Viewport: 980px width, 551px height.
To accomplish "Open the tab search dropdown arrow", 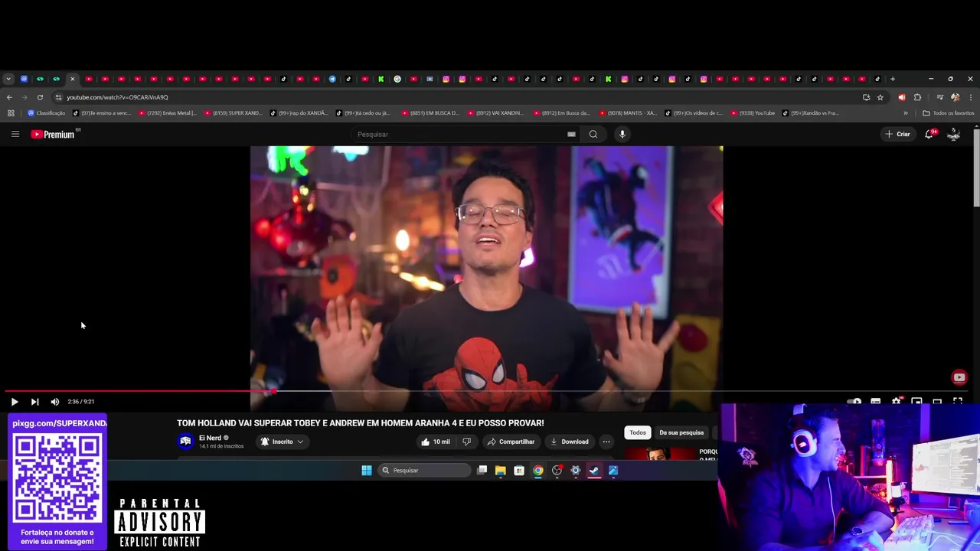I will 8,79.
